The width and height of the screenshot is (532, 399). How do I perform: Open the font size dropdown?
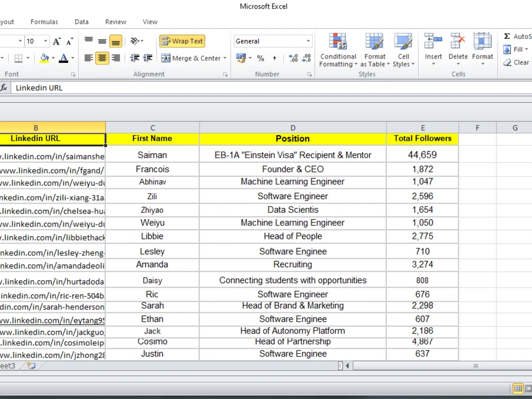[x=45, y=41]
